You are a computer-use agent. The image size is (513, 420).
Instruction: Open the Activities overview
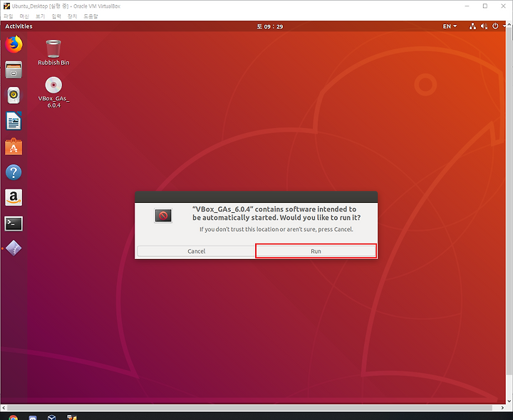(19, 26)
